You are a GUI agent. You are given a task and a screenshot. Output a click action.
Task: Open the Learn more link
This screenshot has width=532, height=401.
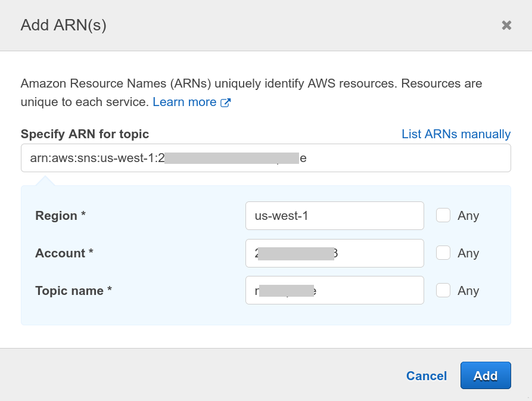(x=185, y=102)
